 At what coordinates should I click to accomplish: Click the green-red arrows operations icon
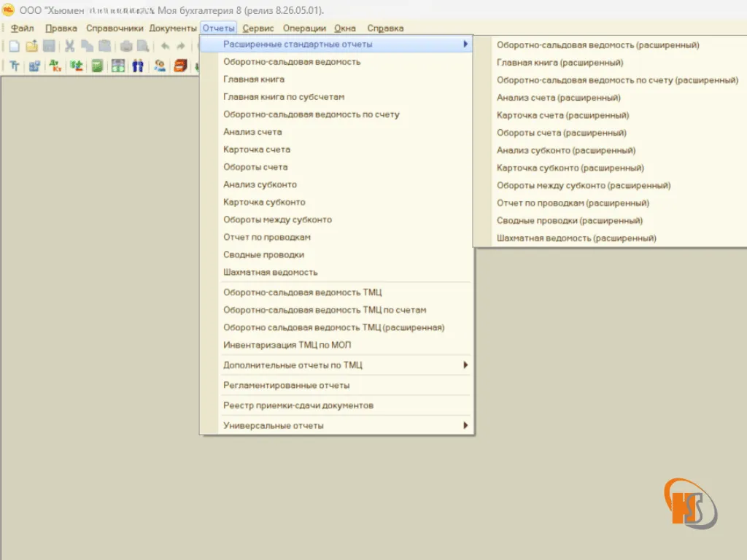pyautogui.click(x=76, y=66)
